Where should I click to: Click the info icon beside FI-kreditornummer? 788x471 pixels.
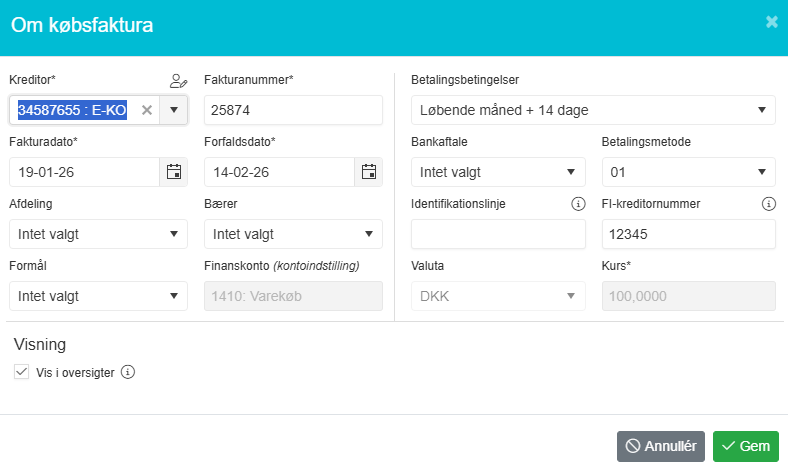click(x=768, y=204)
